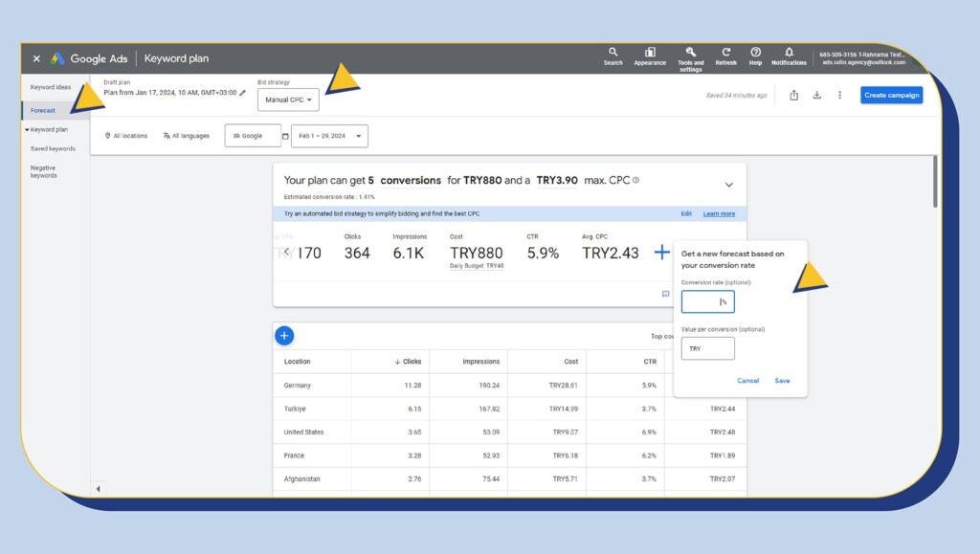Click the 5 conversions value in headline
Image resolution: width=980 pixels, height=554 pixels.
pos(405,180)
